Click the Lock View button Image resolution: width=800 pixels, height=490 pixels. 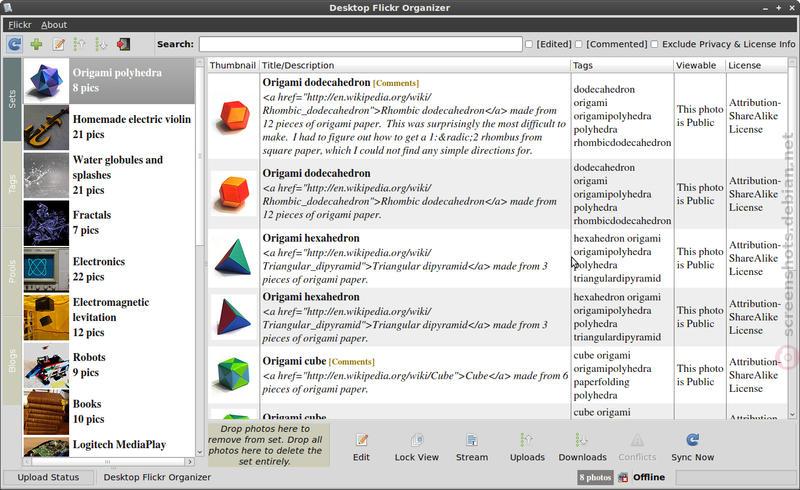click(416, 447)
